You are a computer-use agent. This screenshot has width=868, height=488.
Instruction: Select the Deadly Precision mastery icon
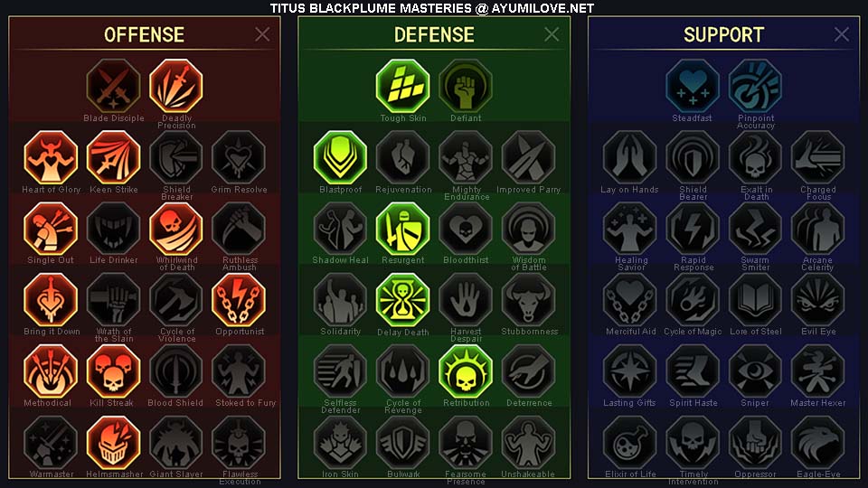pos(176,87)
